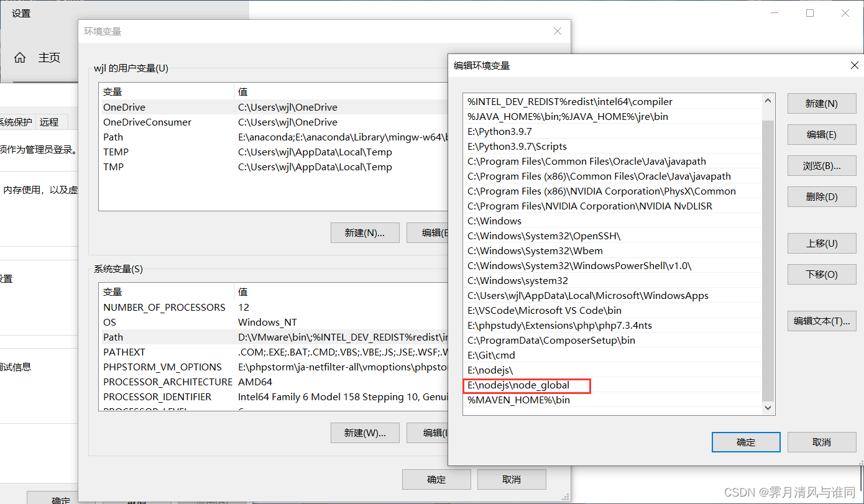864x504 pixels.
Task: Click New (新建(N)) in the edit dialog
Action: (822, 104)
